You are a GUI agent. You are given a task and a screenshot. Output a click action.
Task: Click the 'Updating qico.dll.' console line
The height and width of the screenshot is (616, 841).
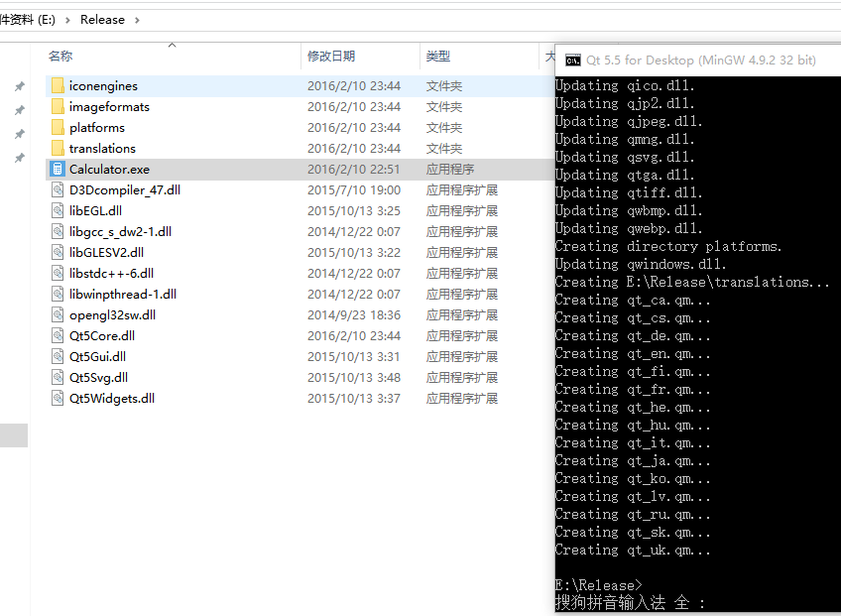(625, 85)
